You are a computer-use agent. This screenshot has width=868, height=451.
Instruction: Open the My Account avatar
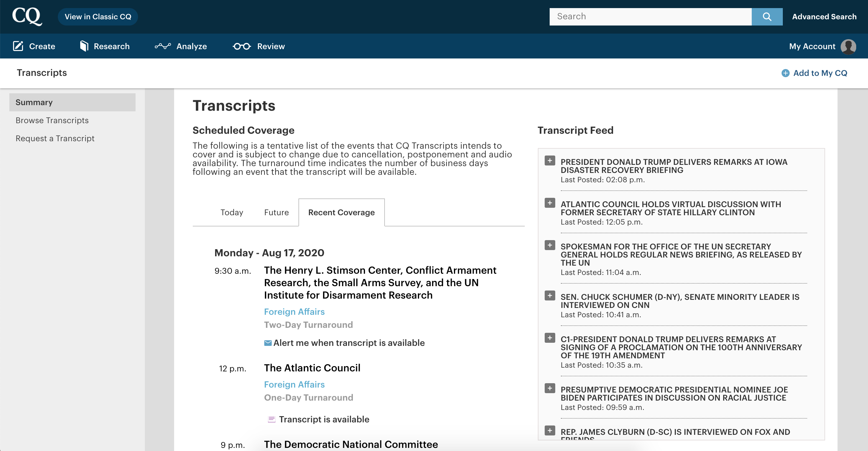(x=848, y=46)
